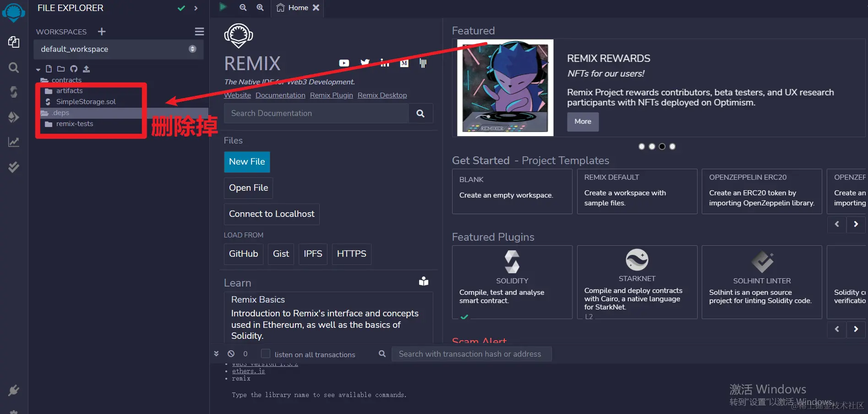Viewport: 868px width, 414px height.
Task: Open the default_workspace dropdown
Action: [119, 49]
